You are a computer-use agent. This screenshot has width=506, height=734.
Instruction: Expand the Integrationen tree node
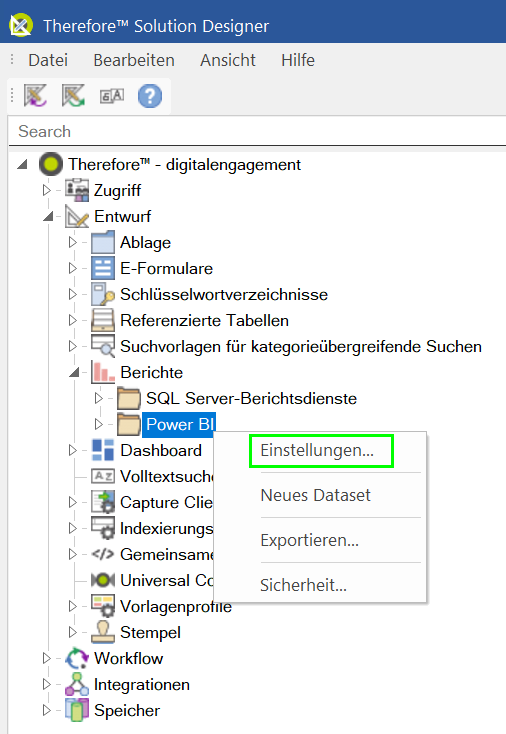[x=46, y=684]
